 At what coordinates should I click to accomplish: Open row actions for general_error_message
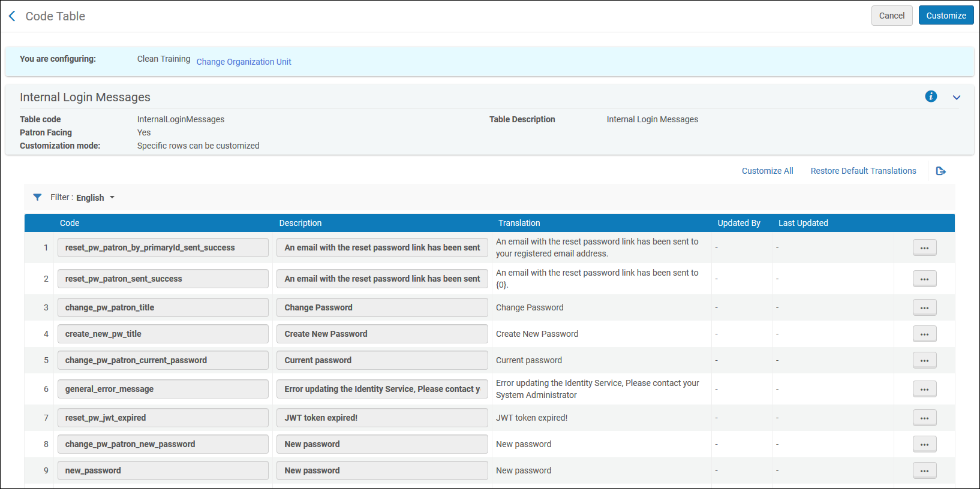pos(924,389)
